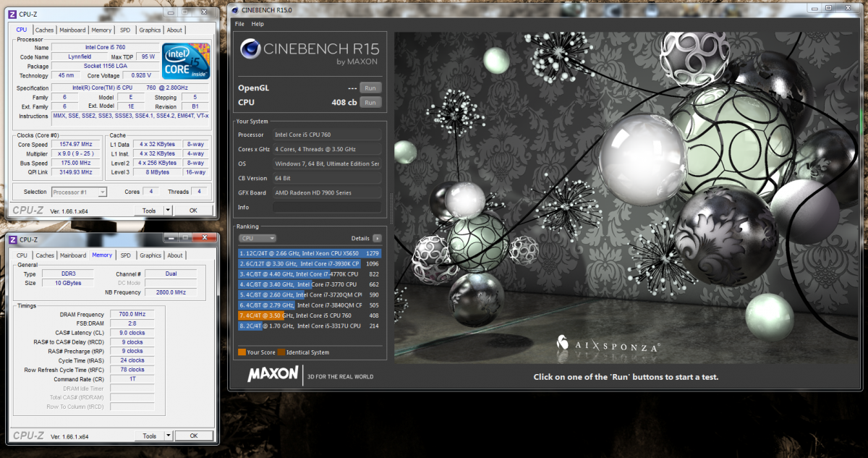The image size is (868, 458).
Task: Open Graphics tab in CPU-Z memory window
Action: (150, 255)
